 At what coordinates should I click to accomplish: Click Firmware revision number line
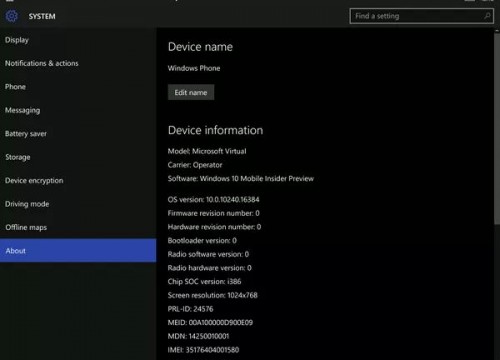(213, 213)
